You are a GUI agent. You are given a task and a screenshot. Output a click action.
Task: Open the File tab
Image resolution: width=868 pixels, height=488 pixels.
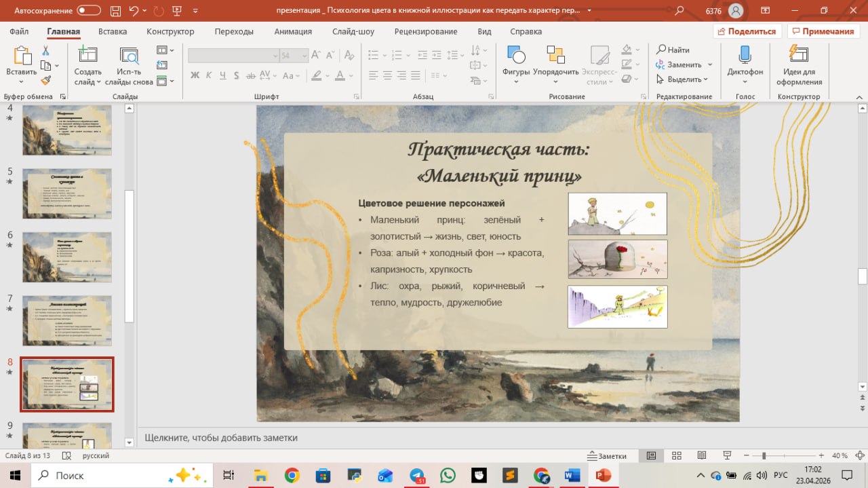pos(19,31)
